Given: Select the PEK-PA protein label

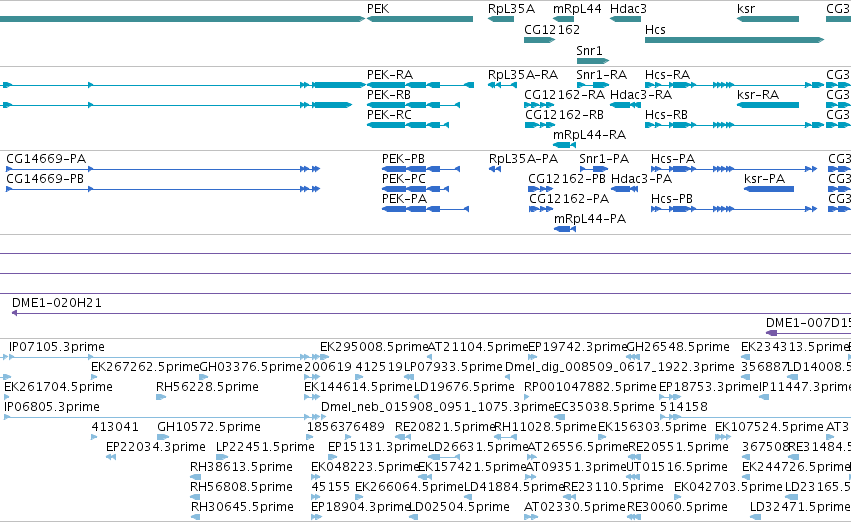Looking at the screenshot, I should tap(404, 199).
